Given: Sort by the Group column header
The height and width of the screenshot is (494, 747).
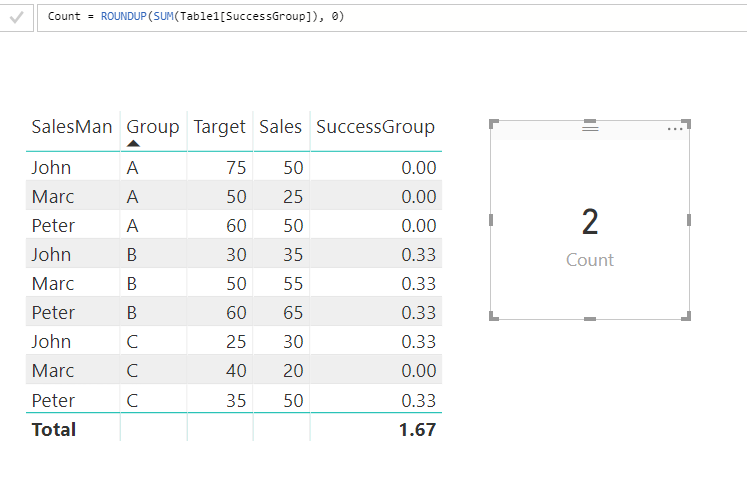Looking at the screenshot, I should point(153,127).
